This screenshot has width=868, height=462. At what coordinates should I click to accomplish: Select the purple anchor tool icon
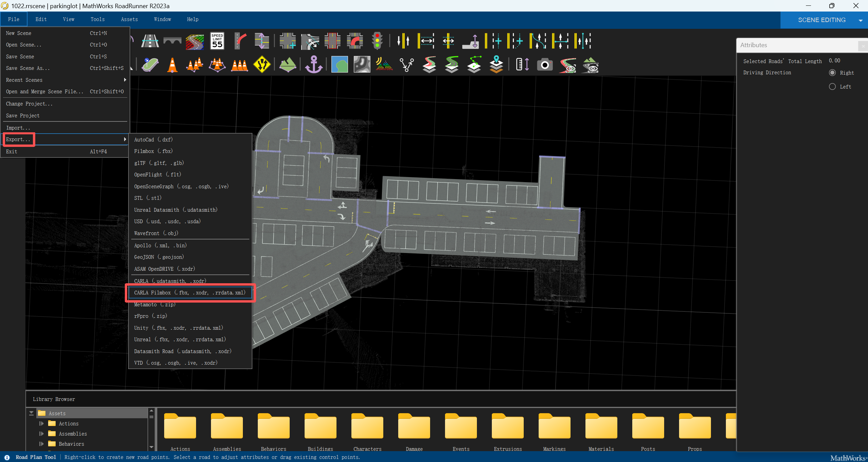click(313, 64)
